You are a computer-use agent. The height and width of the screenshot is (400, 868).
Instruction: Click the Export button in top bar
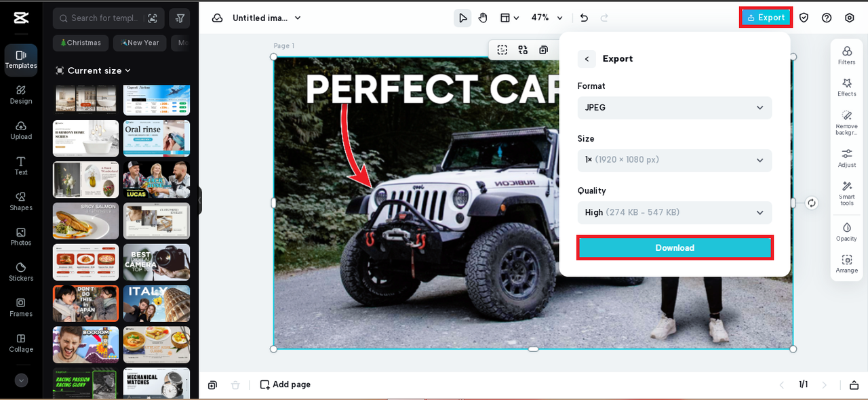pos(766,18)
